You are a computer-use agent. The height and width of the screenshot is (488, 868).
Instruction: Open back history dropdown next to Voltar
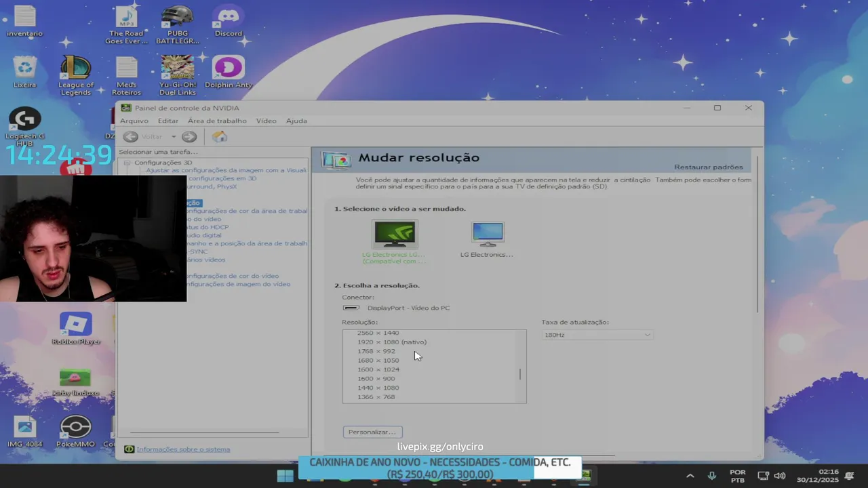click(173, 137)
